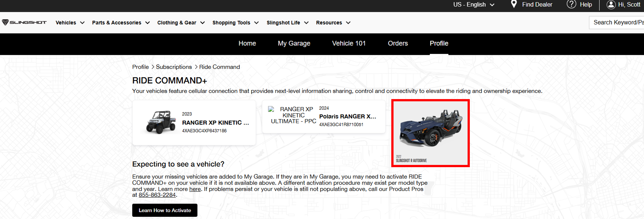The height and width of the screenshot is (219, 644).
Task: Click VIN 4XAE3GC4XP8437186
Action: [x=204, y=131]
